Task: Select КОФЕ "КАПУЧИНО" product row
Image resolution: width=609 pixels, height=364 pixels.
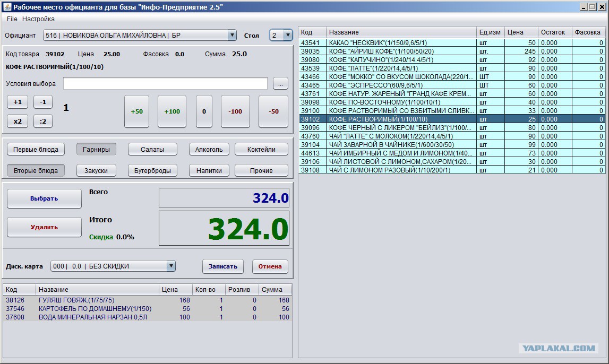Action: coord(452,60)
